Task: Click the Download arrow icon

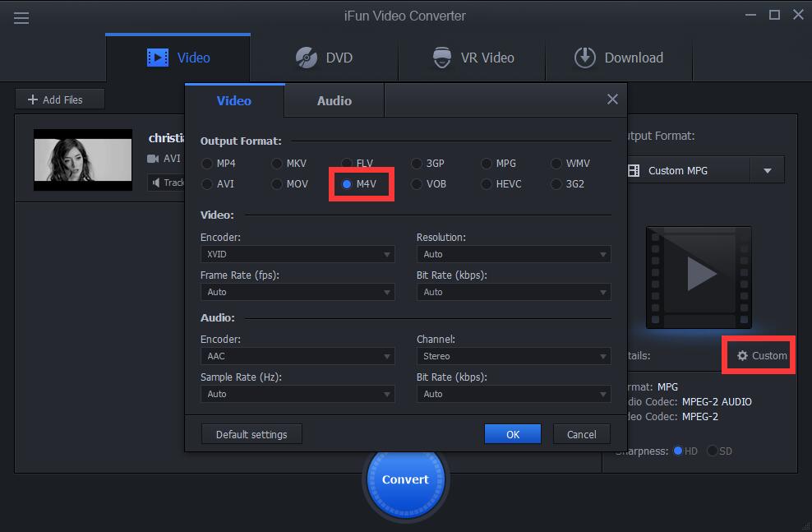Action: (584, 58)
